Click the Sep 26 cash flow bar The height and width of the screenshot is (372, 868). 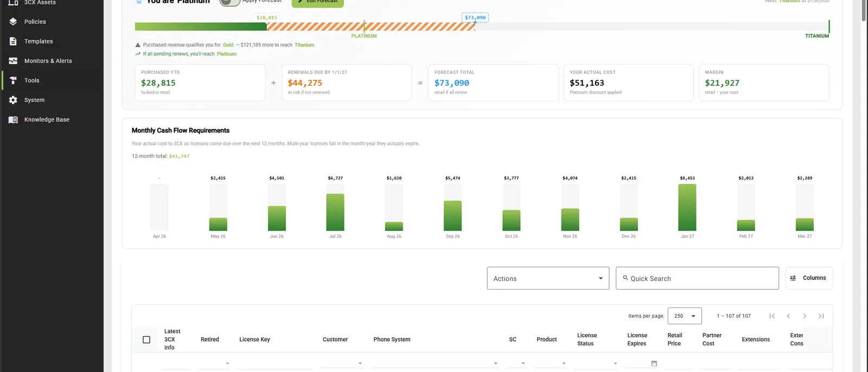452,216
